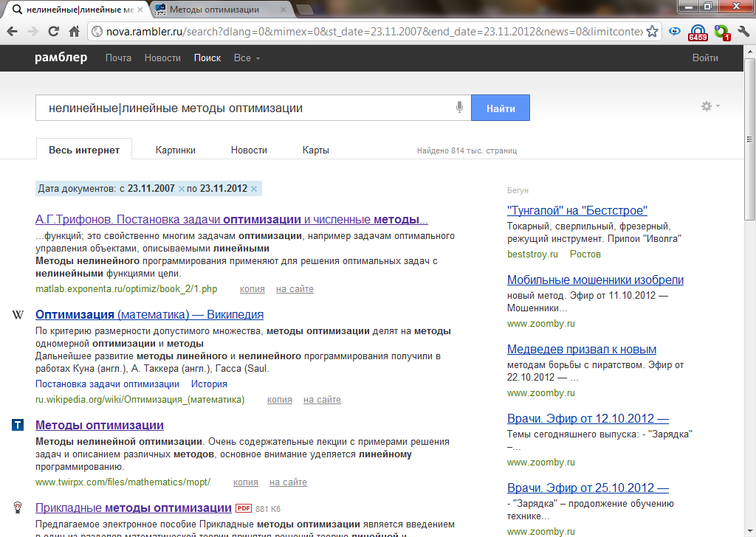Screen dimensions: 756x537
Task: Click на сайте under the Wikipedia result
Action: (x=322, y=400)
